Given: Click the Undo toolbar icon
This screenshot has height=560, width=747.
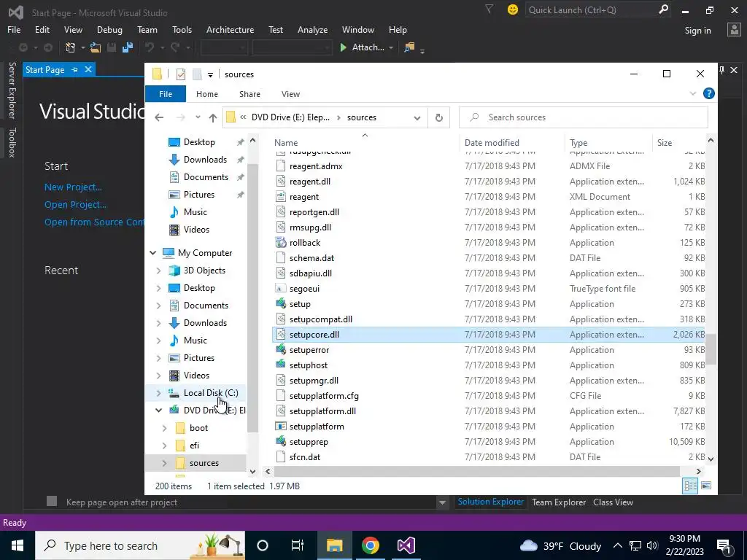Looking at the screenshot, I should coord(150,47).
